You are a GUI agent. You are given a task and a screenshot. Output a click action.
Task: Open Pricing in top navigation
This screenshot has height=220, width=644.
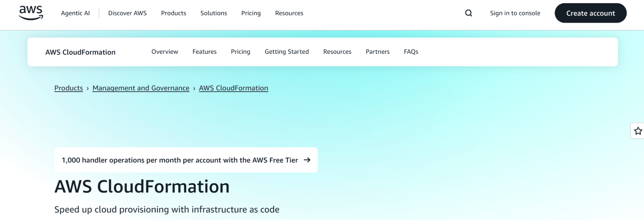[x=251, y=13]
